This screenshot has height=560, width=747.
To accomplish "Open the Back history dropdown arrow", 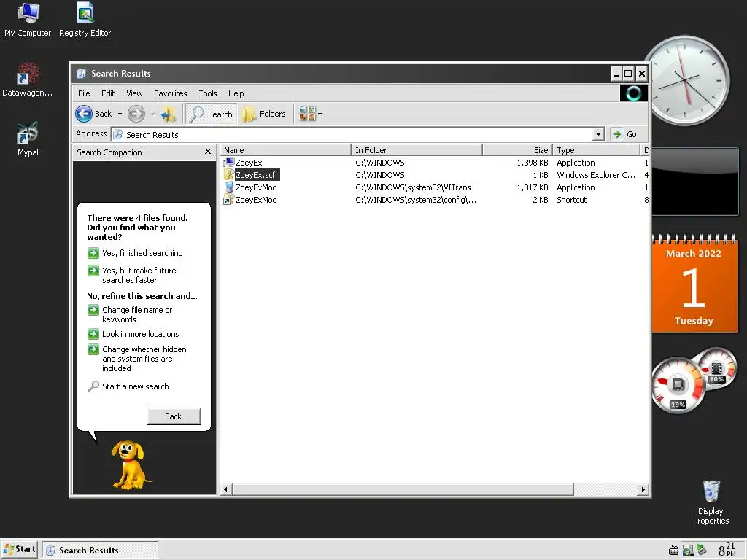I will 120,114.
